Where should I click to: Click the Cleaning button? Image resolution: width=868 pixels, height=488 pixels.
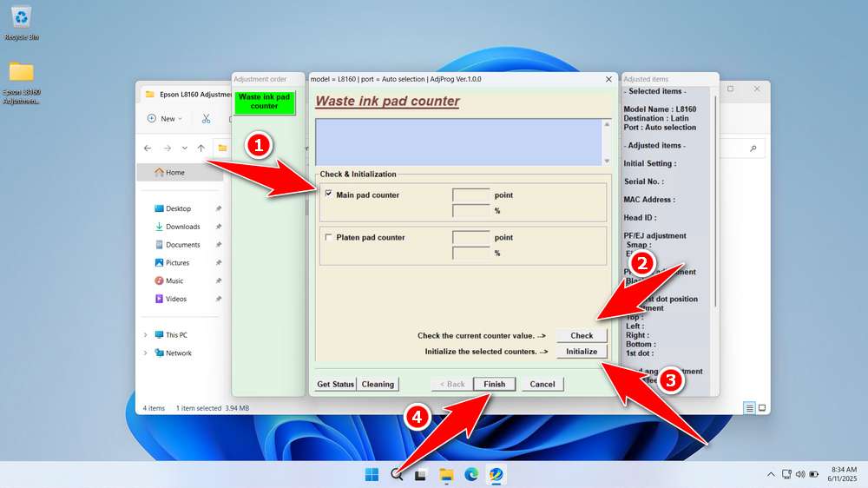coord(378,384)
